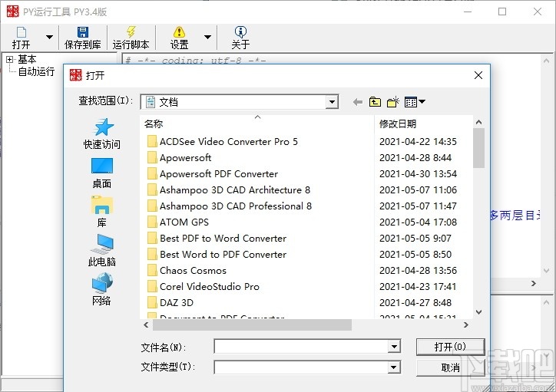Expand the dropdown arrow beside 打开 toolbar button
The image size is (556, 392).
tap(50, 37)
